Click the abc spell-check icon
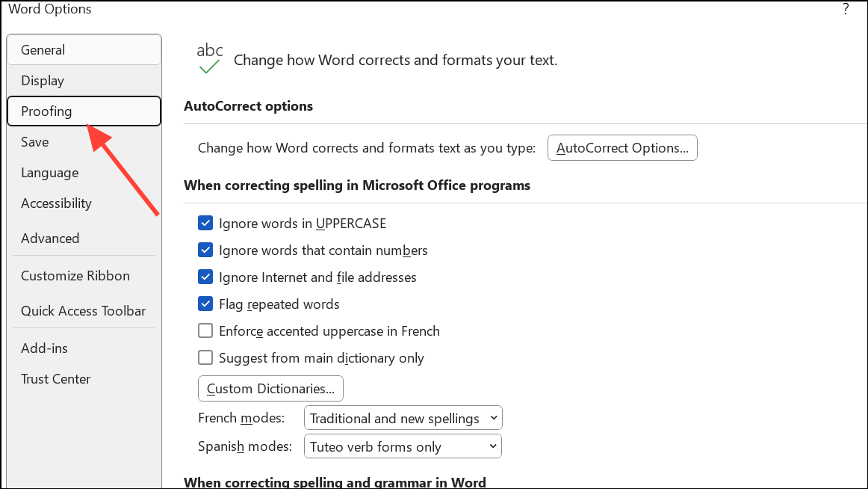This screenshot has height=489, width=868. click(208, 55)
